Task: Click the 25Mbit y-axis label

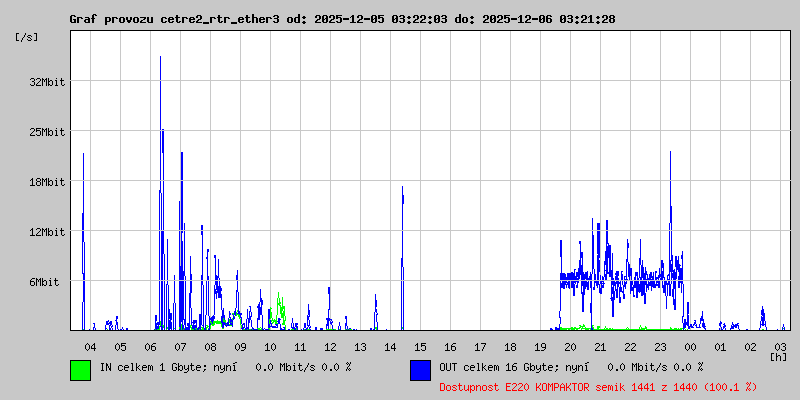Action: coord(47,132)
